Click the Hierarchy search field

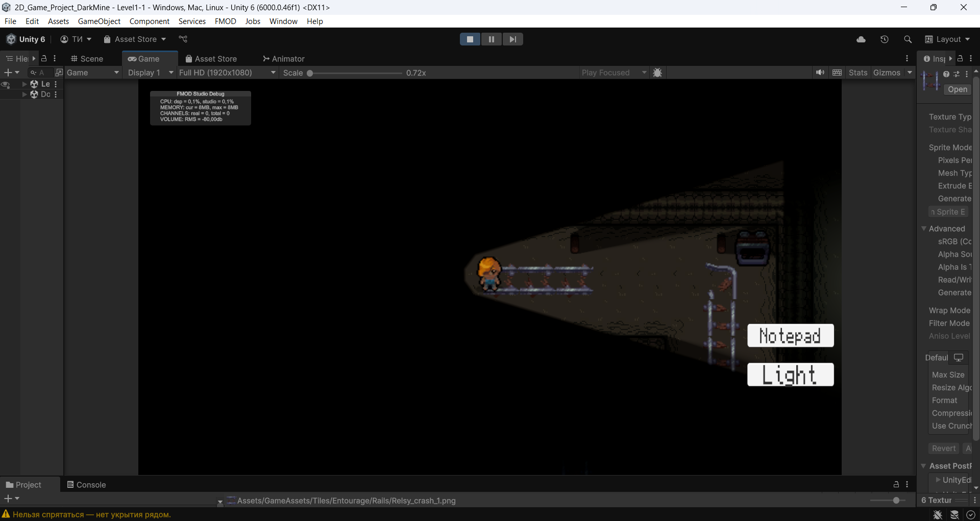(x=40, y=73)
